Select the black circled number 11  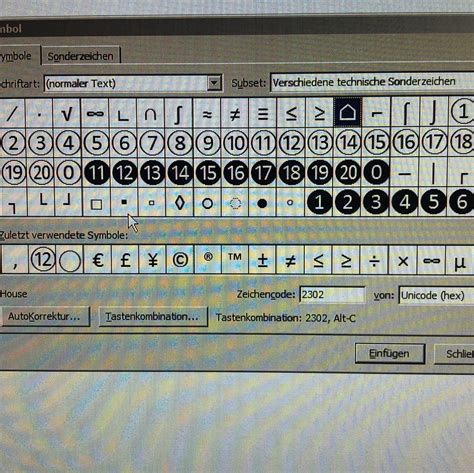[x=97, y=173]
